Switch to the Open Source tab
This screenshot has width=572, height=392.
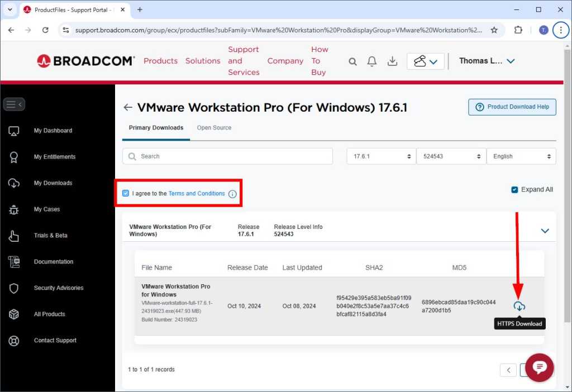pyautogui.click(x=214, y=127)
